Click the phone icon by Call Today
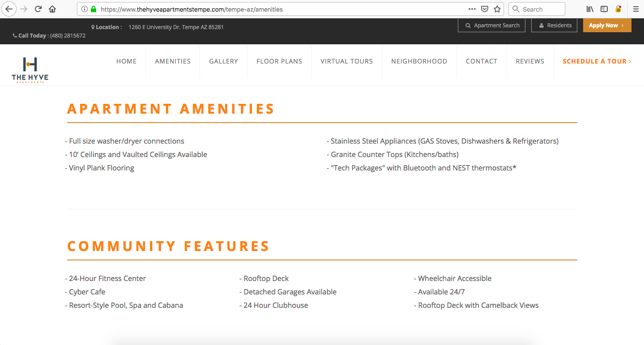644x345 pixels. (x=15, y=36)
